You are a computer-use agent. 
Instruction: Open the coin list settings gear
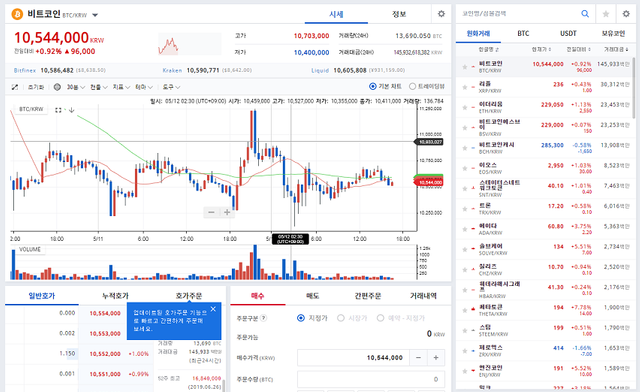coord(626,14)
